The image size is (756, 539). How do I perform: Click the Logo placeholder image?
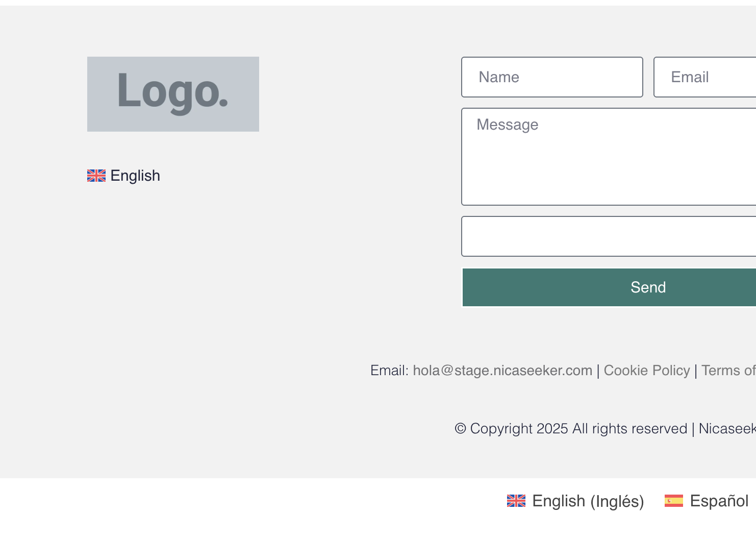(x=173, y=94)
